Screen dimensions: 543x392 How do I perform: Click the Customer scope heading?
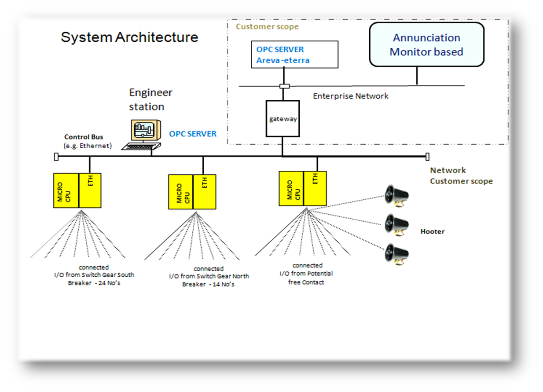(267, 27)
